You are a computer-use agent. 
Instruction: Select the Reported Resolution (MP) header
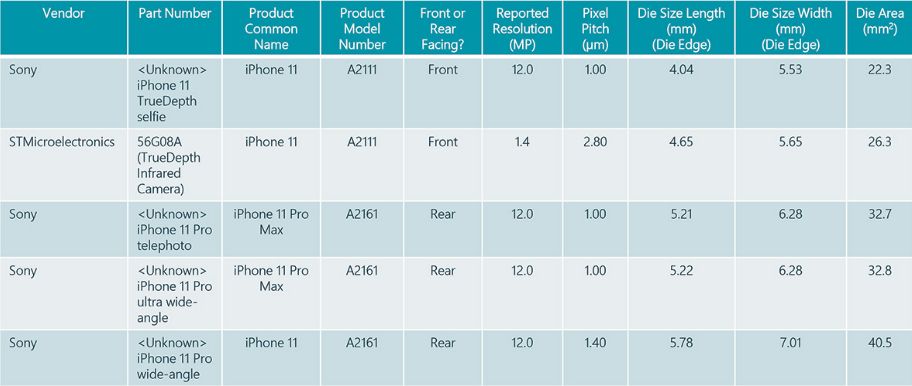pyautogui.click(x=522, y=28)
